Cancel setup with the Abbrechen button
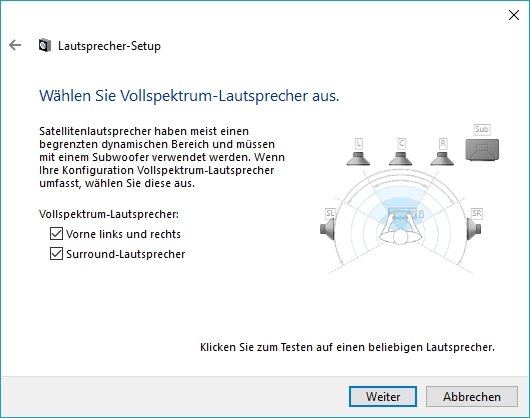This screenshot has width=530, height=418. tap(472, 396)
